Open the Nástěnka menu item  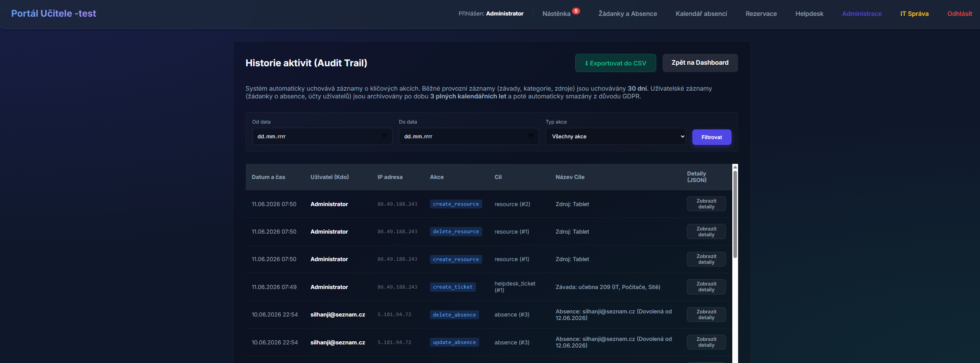(556, 14)
